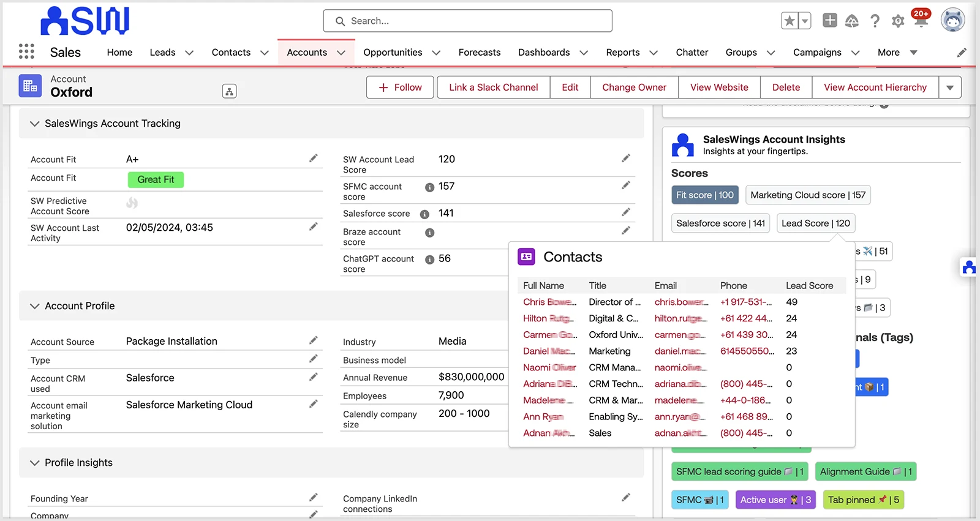Open the Setup gear icon

pos(898,21)
